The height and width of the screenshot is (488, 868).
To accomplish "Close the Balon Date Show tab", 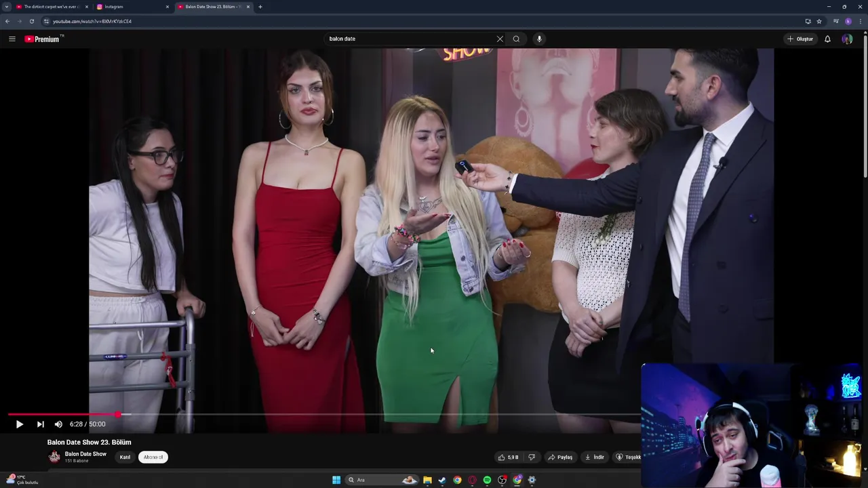I will tap(248, 7).
